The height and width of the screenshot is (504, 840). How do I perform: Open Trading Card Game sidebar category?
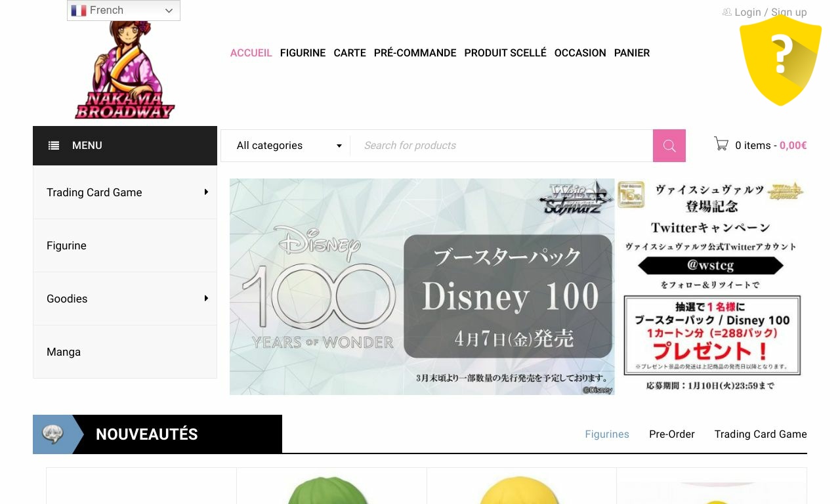click(x=125, y=192)
